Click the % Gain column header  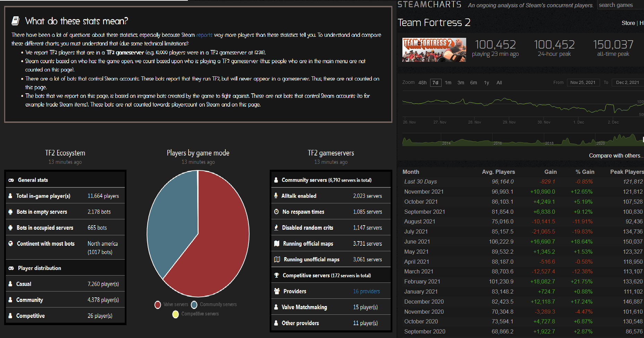coord(585,172)
